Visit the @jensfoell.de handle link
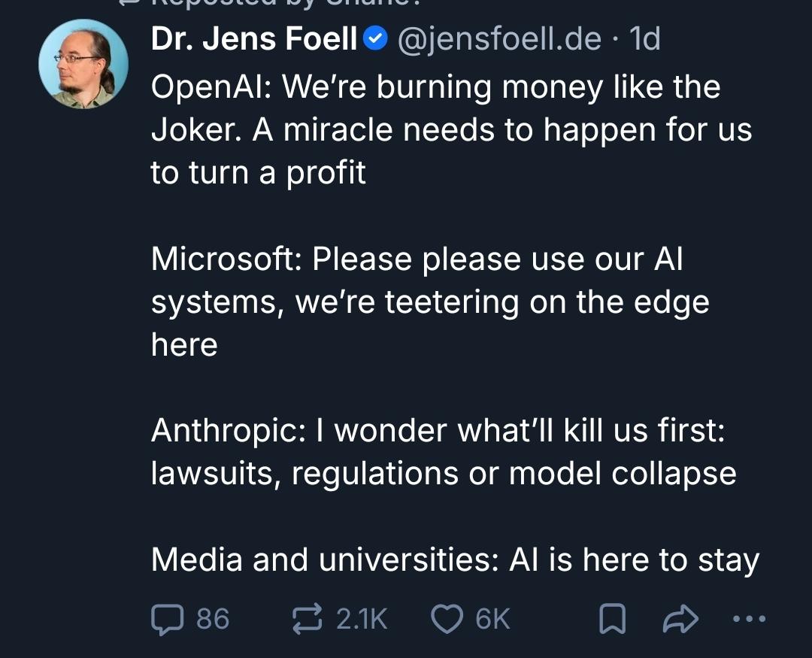The width and height of the screenshot is (812, 658). click(498, 39)
